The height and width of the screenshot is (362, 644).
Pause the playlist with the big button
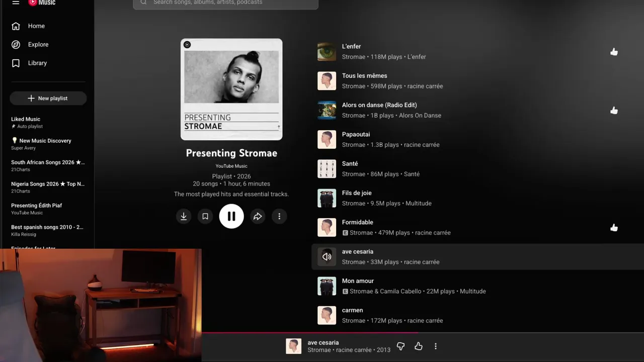231,216
